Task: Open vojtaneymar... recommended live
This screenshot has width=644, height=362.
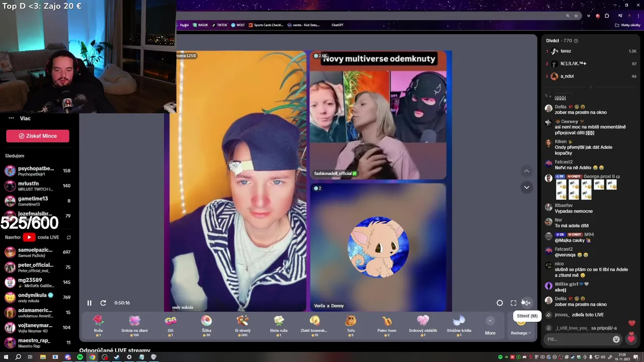Action: (38, 327)
